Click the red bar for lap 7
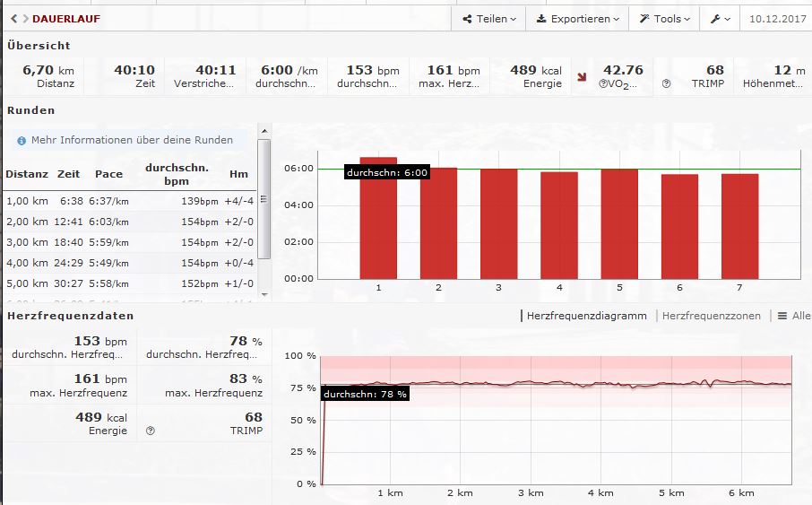This screenshot has width=812, height=505. (739, 226)
